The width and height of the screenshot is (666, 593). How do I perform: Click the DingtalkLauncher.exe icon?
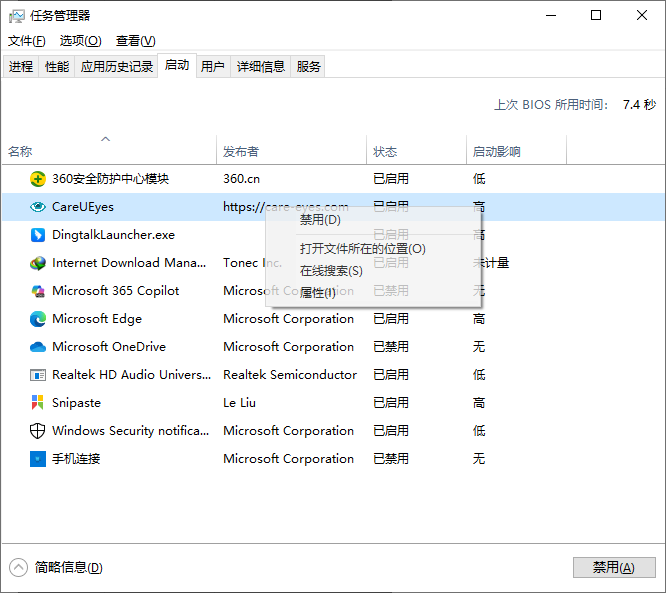(x=38, y=235)
